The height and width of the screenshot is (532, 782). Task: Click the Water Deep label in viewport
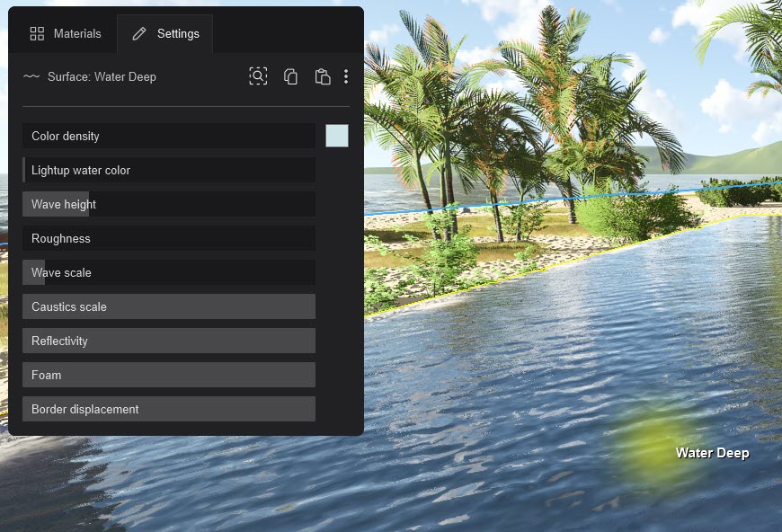712,453
